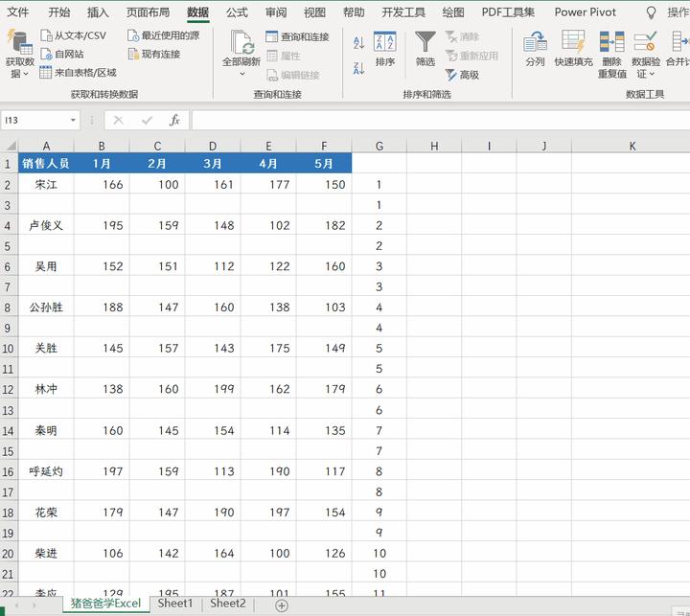Open 最近使用的源 (Recent Sources)

pos(163,35)
